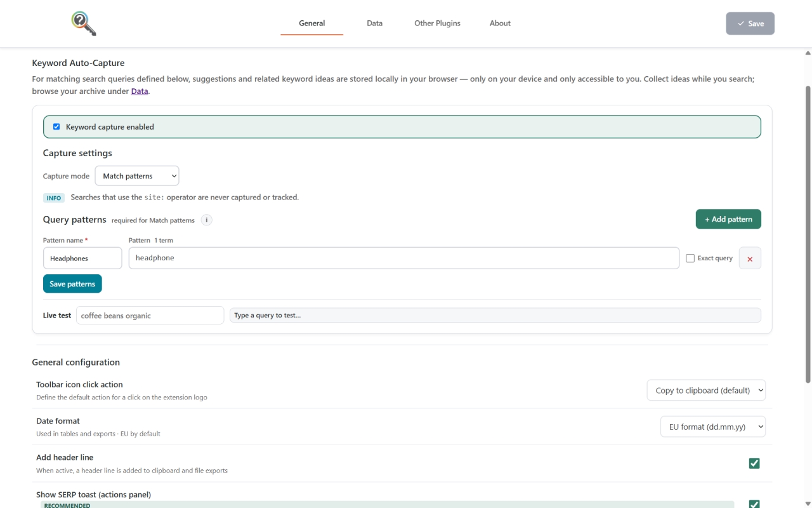The height and width of the screenshot is (508, 812).
Task: Click the Save patterns button
Action: coord(72,284)
